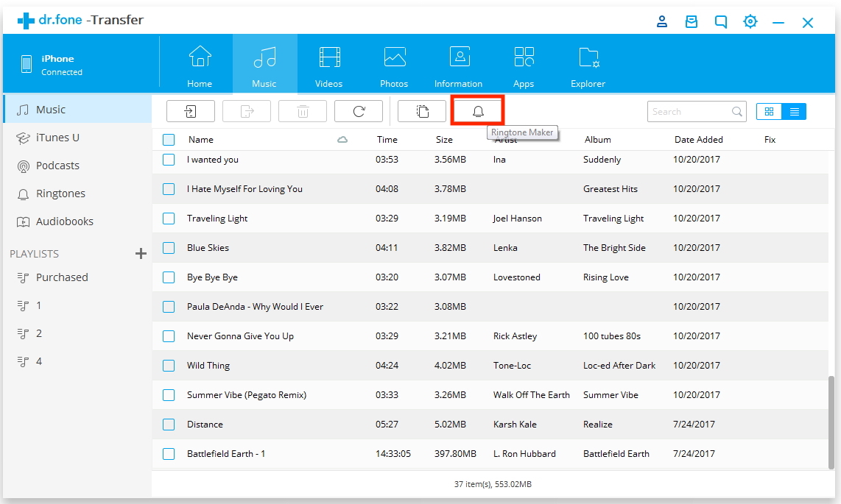Open the Explorer tab

[588, 66]
